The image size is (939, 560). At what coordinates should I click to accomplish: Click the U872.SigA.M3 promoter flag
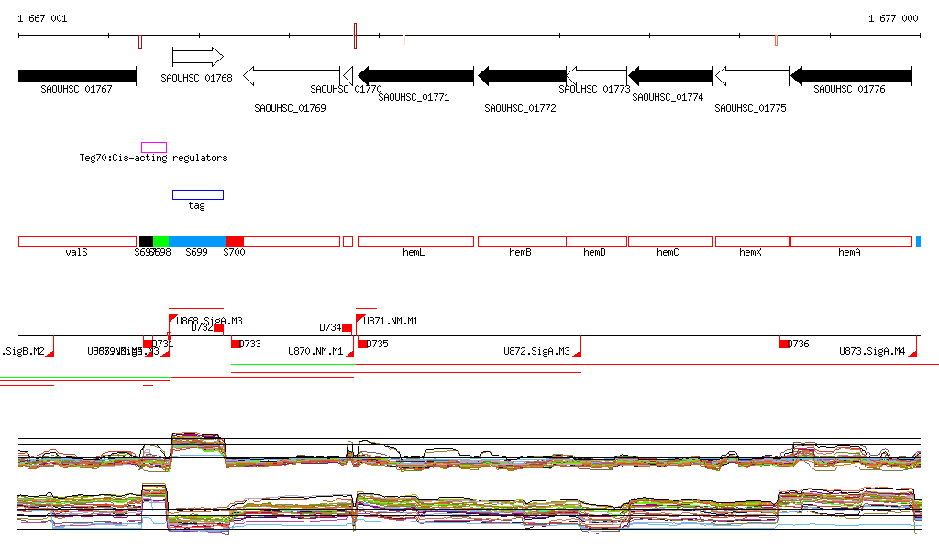pos(577,352)
